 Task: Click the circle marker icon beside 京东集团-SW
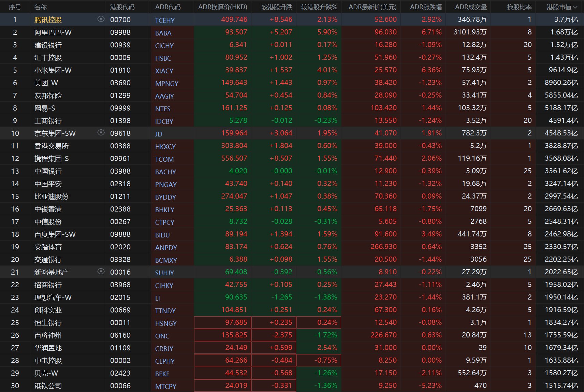101,132
